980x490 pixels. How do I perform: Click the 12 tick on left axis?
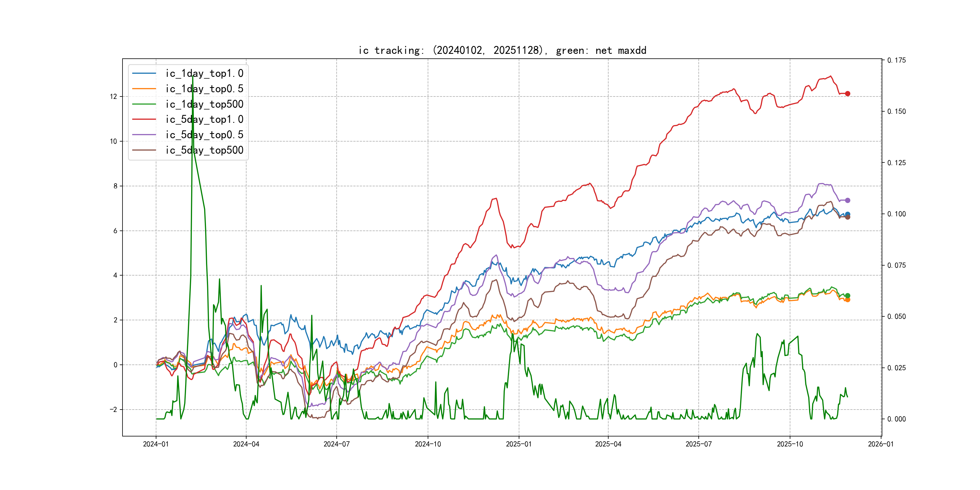113,96
